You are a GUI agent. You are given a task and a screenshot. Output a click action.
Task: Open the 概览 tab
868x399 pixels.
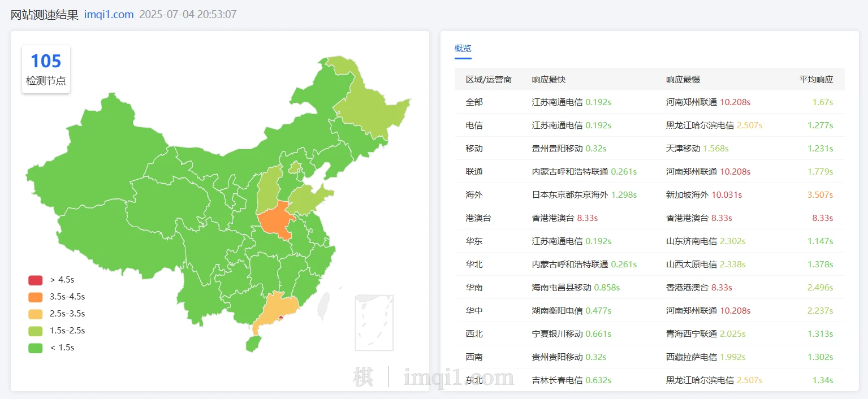tap(463, 49)
